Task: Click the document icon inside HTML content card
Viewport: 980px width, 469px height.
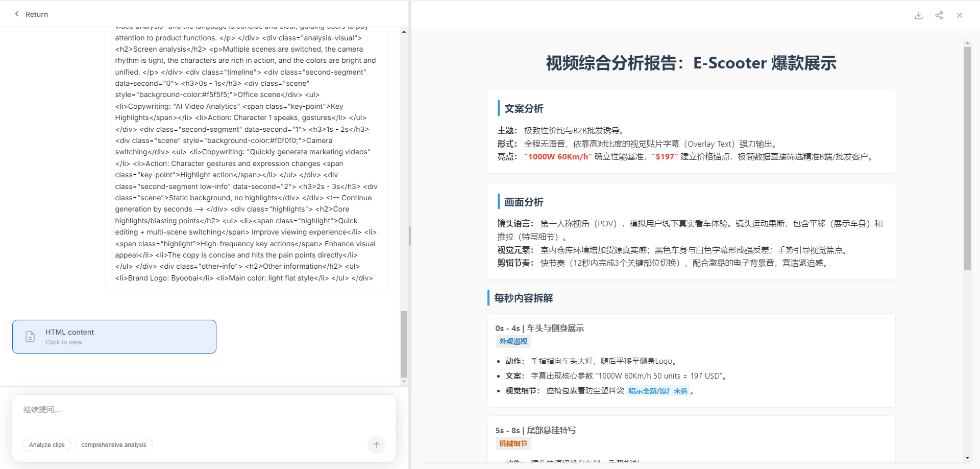Action: (x=30, y=336)
